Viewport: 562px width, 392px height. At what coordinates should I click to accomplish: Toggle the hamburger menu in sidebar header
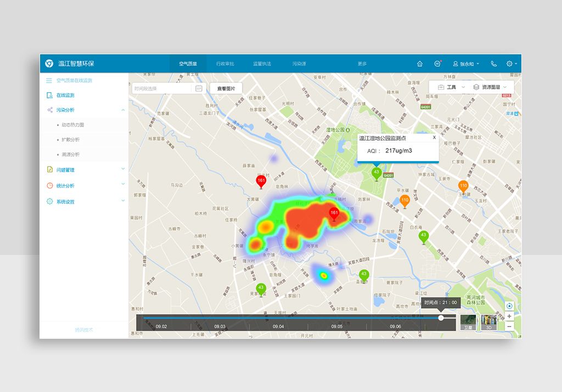pos(49,81)
